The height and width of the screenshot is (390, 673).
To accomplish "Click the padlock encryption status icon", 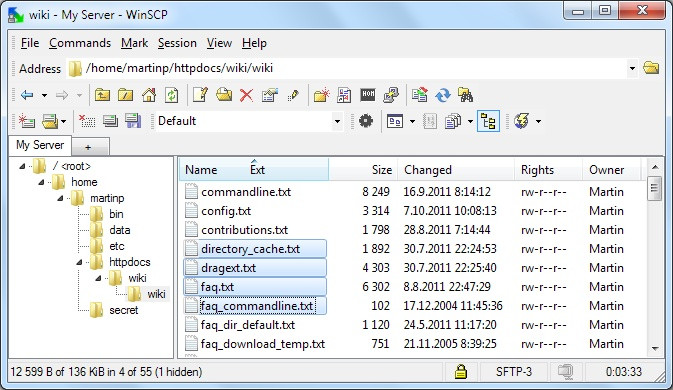I will tap(461, 372).
